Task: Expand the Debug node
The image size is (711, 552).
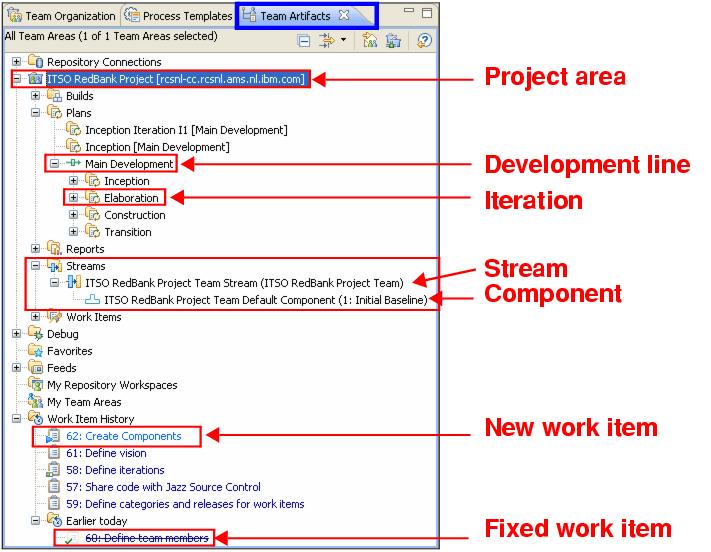Action: 16,333
